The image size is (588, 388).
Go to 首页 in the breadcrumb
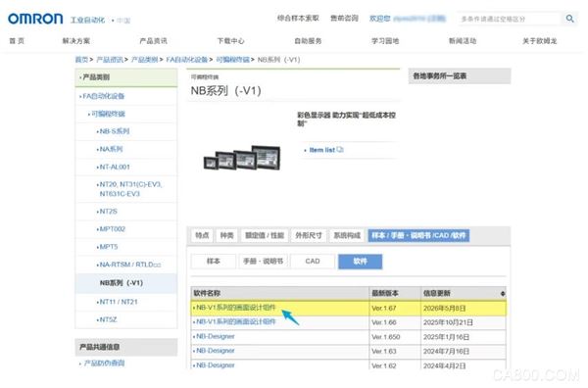[81, 60]
